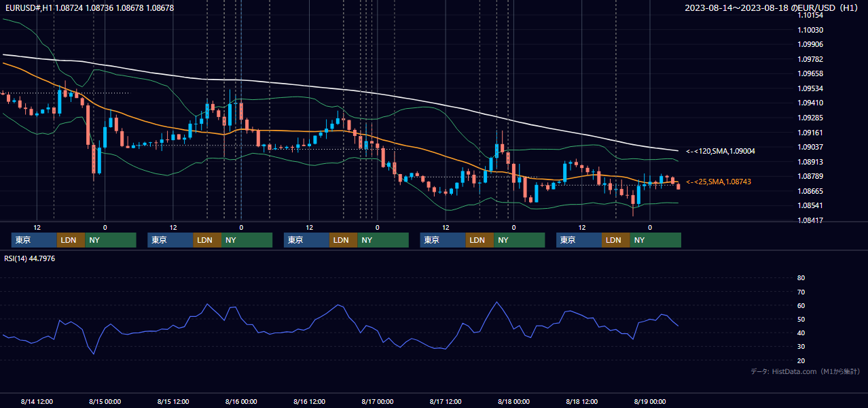Select the 2023-08-14〜2023-08-18 EUR/USD chart title
Screen dimensions: 868x408
pyautogui.click(x=772, y=8)
